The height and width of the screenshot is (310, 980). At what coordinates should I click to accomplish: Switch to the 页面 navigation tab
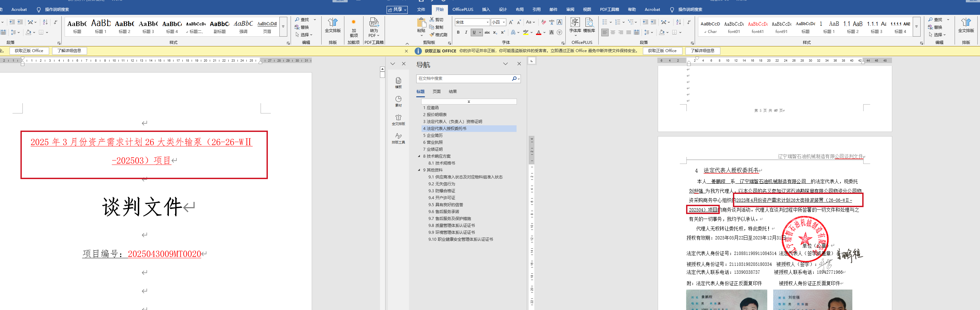coord(436,92)
